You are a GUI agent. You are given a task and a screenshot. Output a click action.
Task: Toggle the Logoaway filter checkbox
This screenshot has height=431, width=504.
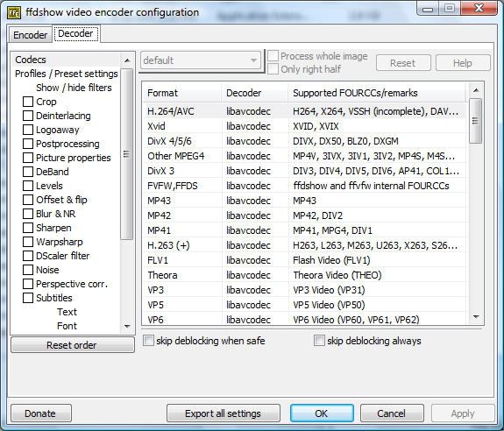(x=28, y=130)
